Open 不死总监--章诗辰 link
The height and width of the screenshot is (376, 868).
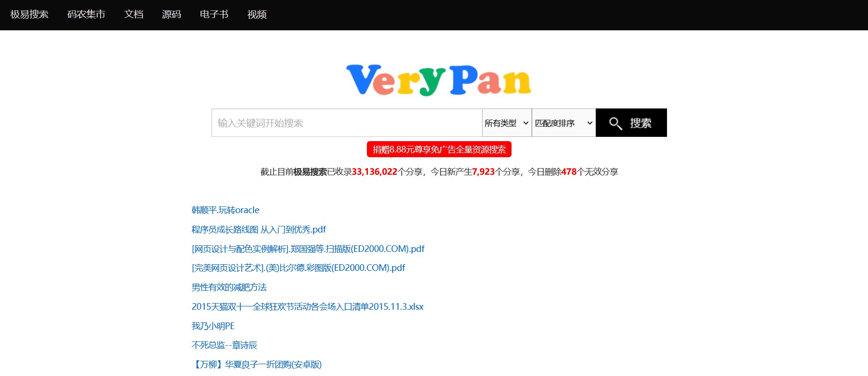coord(224,345)
